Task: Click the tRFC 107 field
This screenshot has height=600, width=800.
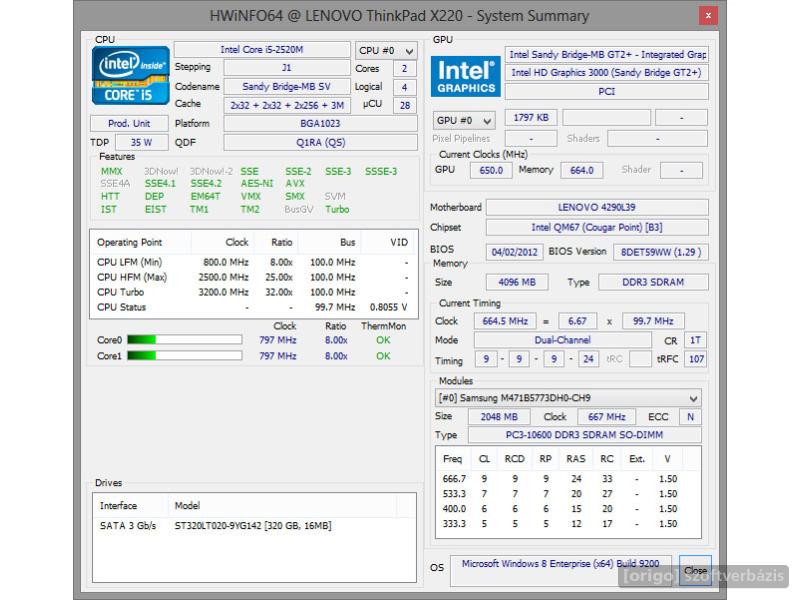Action: [x=696, y=359]
